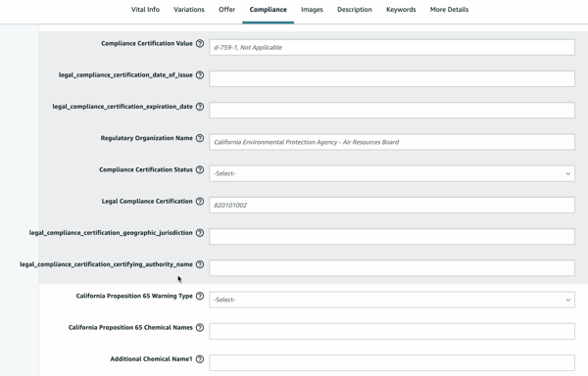588x376 pixels.
Task: Click the 'California Proposition 65 Warning Type' label
Action: point(134,296)
